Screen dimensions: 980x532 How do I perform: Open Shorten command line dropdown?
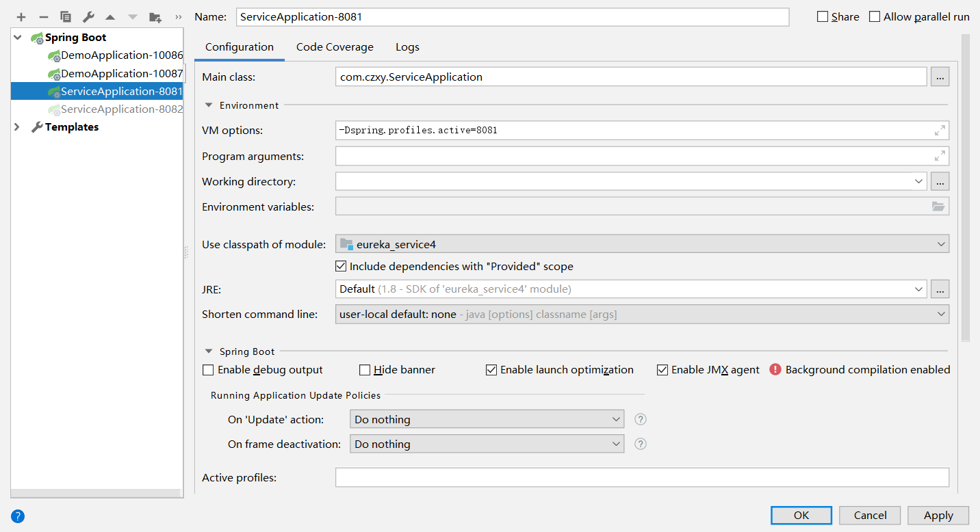pos(642,314)
